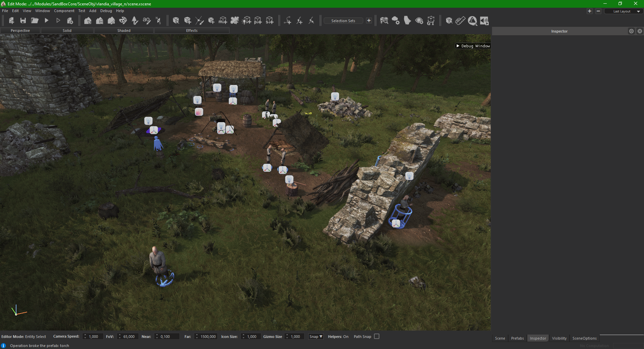Click the remove layout minus button

click(598, 11)
